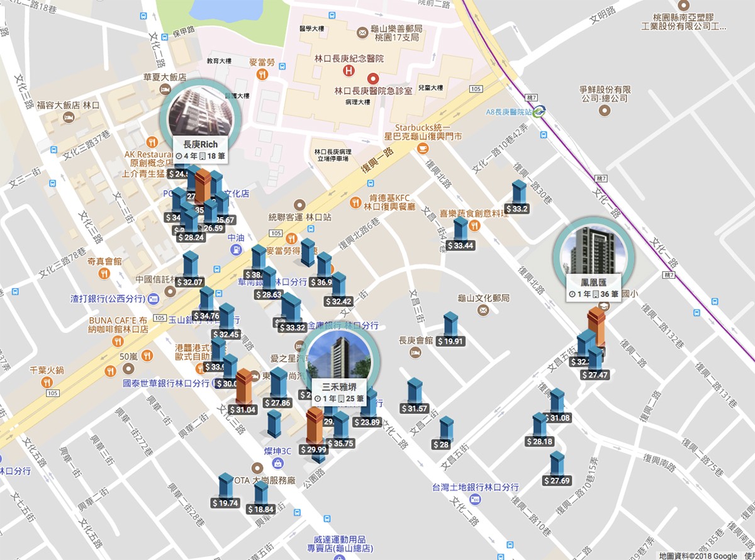
Task: Click the 喜樂蔬食創意料理 restaurant icon
Action: click(475, 225)
